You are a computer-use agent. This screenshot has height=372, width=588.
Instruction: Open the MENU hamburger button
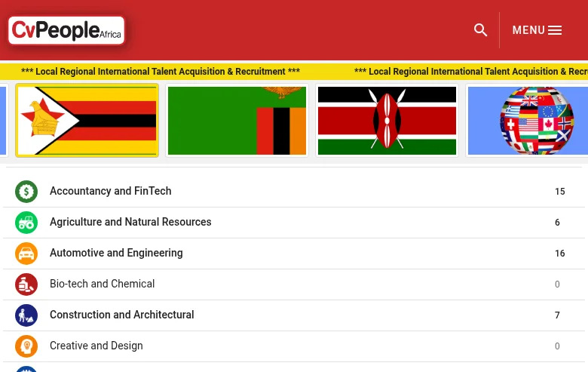coord(537,30)
